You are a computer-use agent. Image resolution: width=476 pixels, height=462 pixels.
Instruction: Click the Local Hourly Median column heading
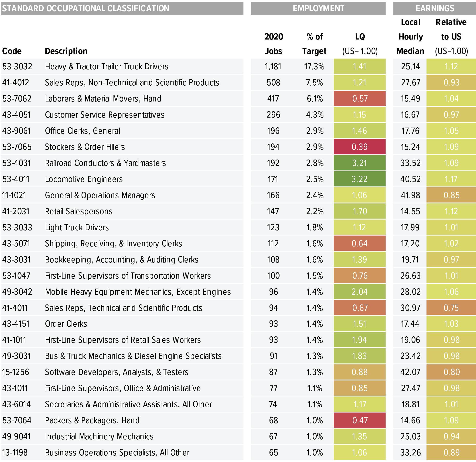click(410, 37)
